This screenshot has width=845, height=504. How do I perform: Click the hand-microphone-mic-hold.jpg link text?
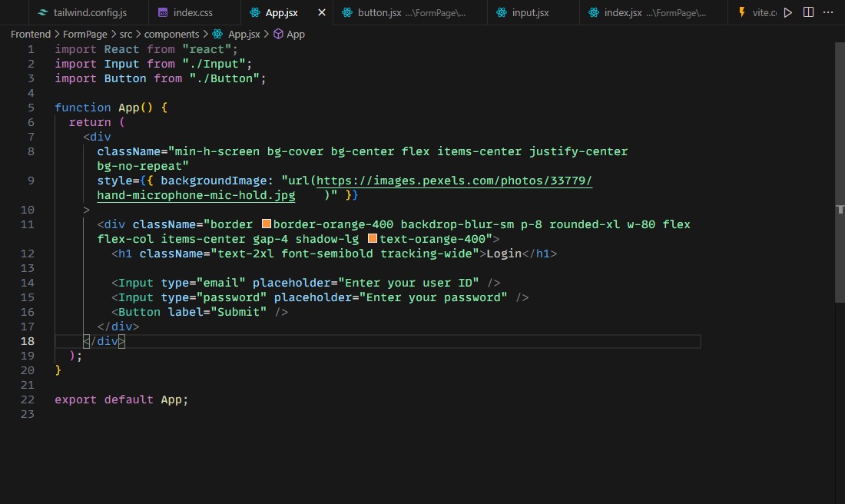click(196, 195)
